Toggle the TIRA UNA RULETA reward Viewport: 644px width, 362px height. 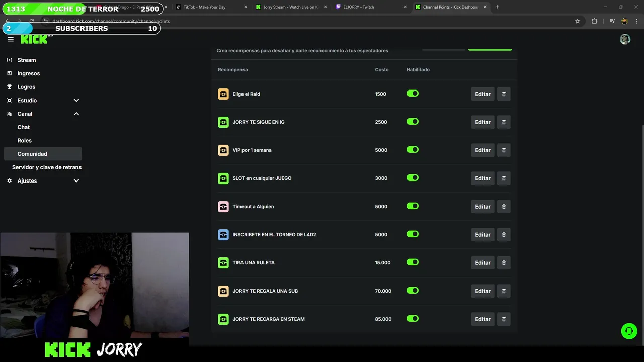click(x=413, y=262)
